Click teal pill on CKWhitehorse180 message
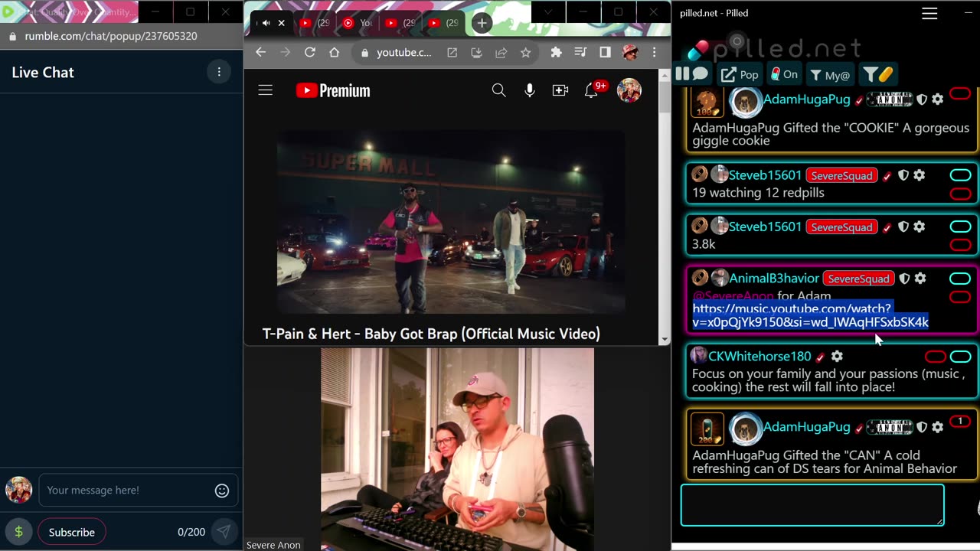 960,357
